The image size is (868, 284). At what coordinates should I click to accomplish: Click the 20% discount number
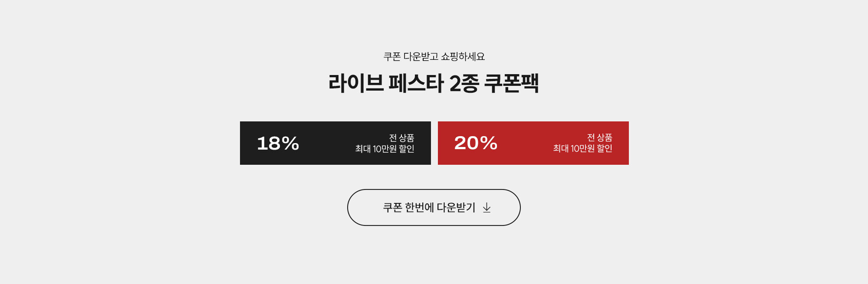pyautogui.click(x=476, y=143)
